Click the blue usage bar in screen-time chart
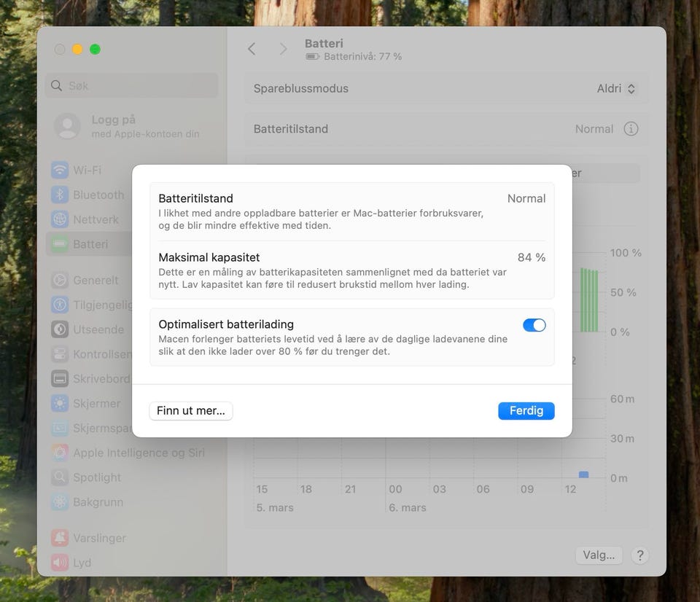 click(583, 474)
